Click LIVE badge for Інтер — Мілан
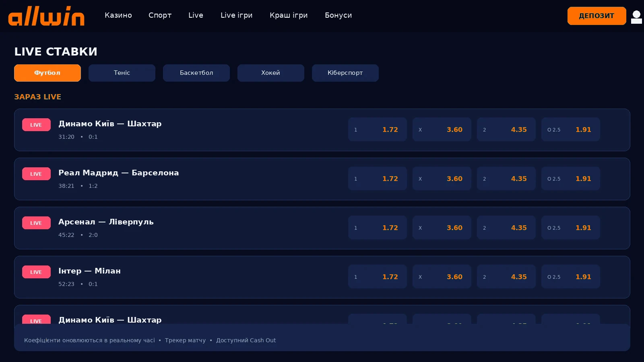644x362 pixels. click(x=36, y=272)
